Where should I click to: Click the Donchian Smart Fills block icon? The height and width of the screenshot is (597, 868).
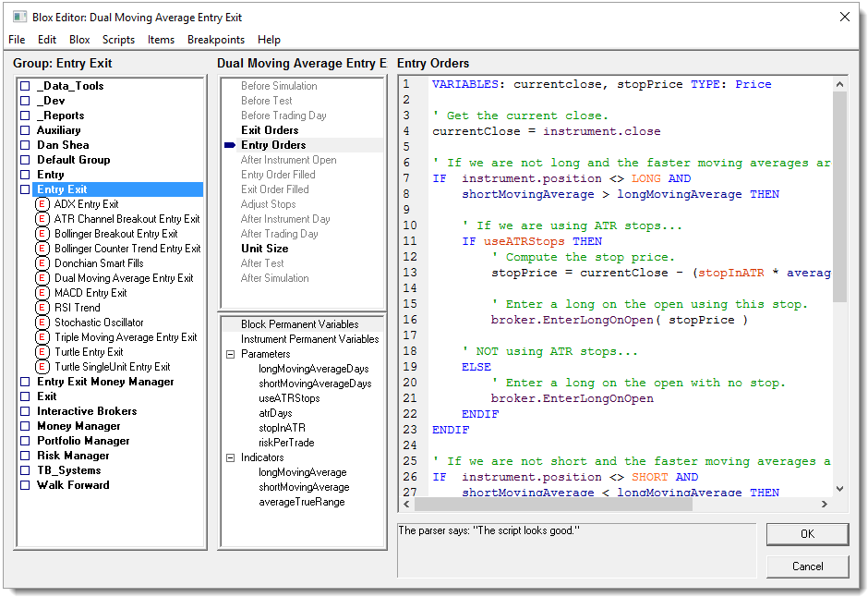point(42,263)
